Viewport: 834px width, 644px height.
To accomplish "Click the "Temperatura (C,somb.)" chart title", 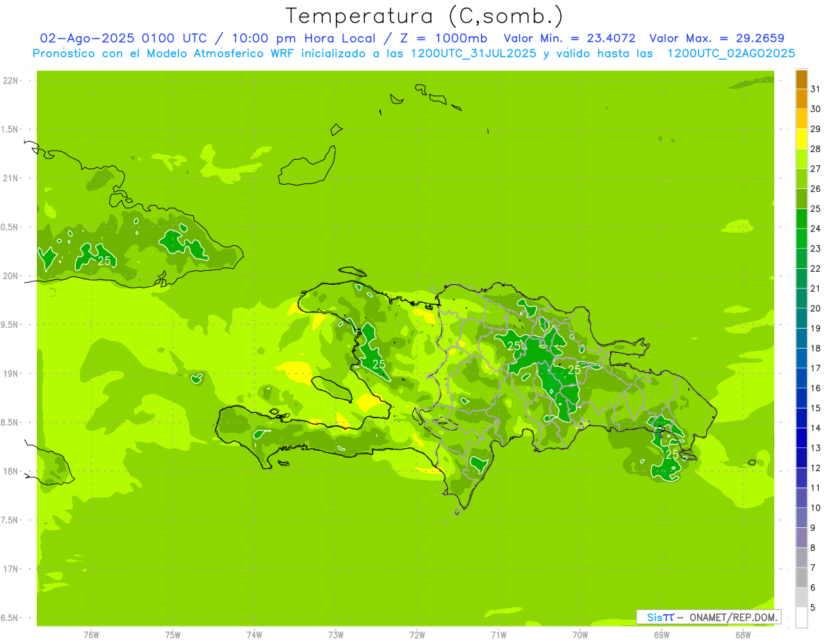I will 425,16.
